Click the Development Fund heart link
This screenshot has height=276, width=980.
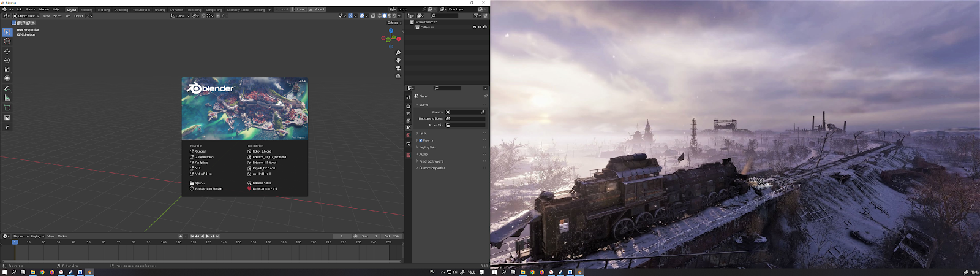[262, 188]
